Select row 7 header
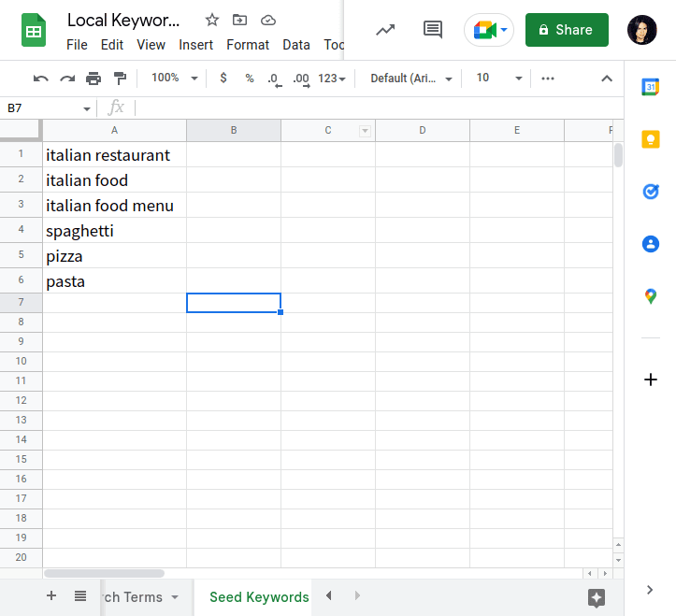 pyautogui.click(x=21, y=303)
